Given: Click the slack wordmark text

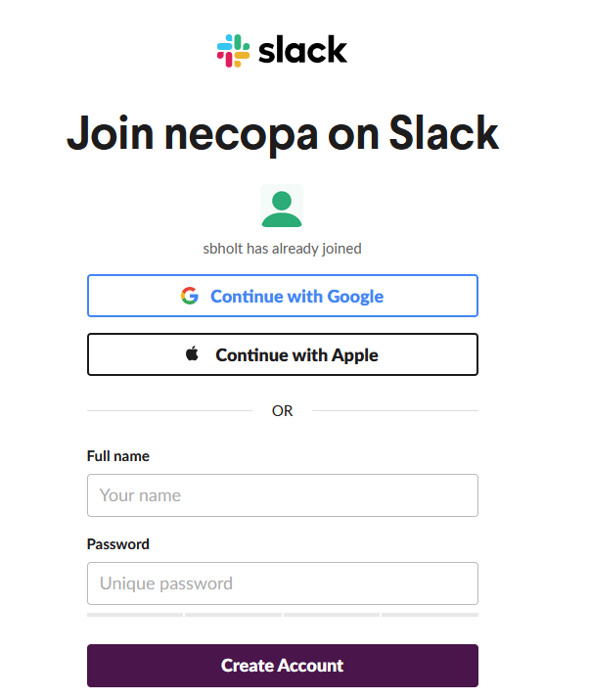Looking at the screenshot, I should (302, 50).
